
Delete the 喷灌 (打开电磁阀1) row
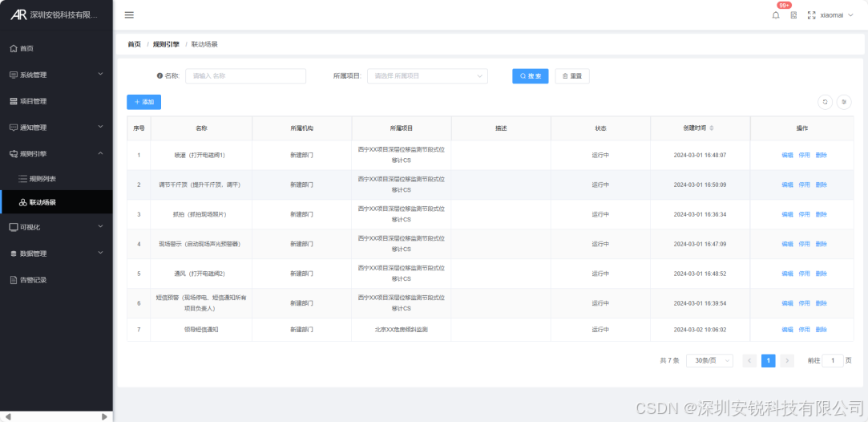[x=821, y=155]
